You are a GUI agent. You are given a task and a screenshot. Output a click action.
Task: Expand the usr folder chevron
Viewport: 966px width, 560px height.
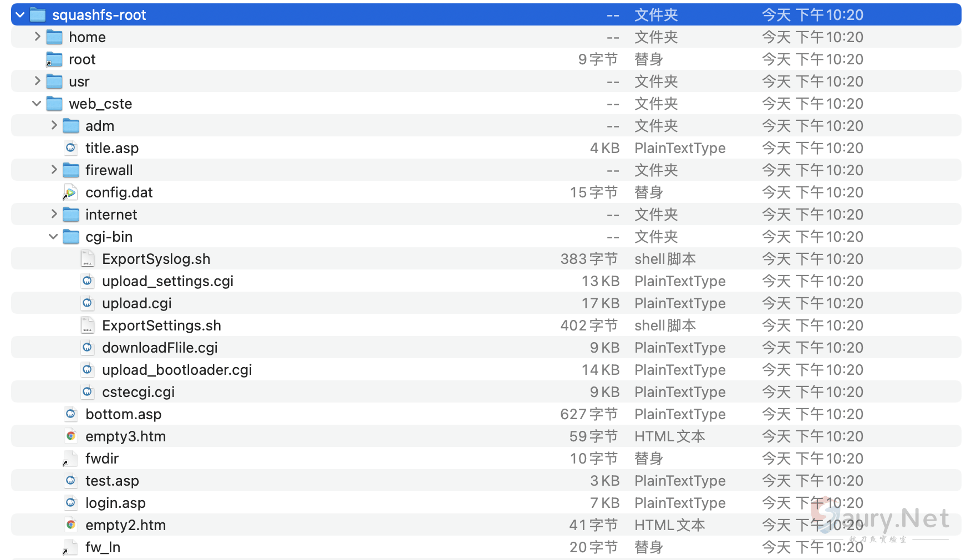tap(37, 81)
